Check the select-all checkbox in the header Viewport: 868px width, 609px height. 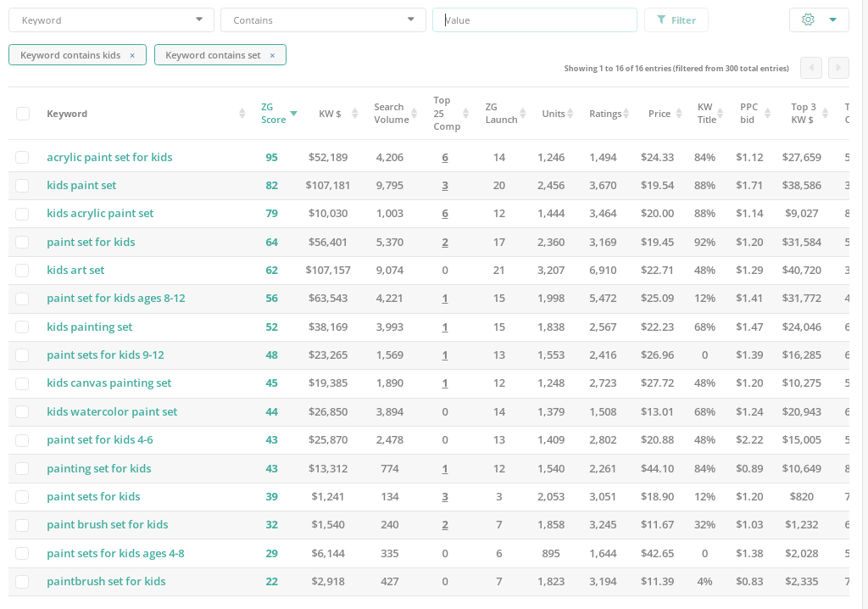click(23, 113)
